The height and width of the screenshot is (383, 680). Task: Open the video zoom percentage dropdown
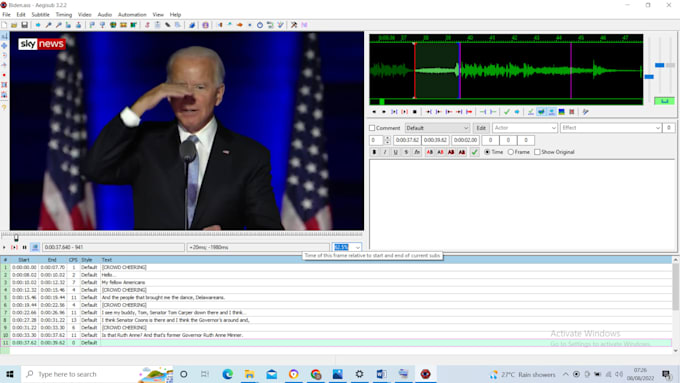(x=357, y=247)
